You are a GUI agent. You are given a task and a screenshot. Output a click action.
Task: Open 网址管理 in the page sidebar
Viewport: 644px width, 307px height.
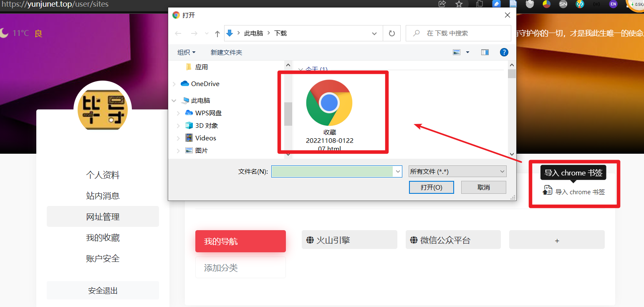tap(103, 216)
